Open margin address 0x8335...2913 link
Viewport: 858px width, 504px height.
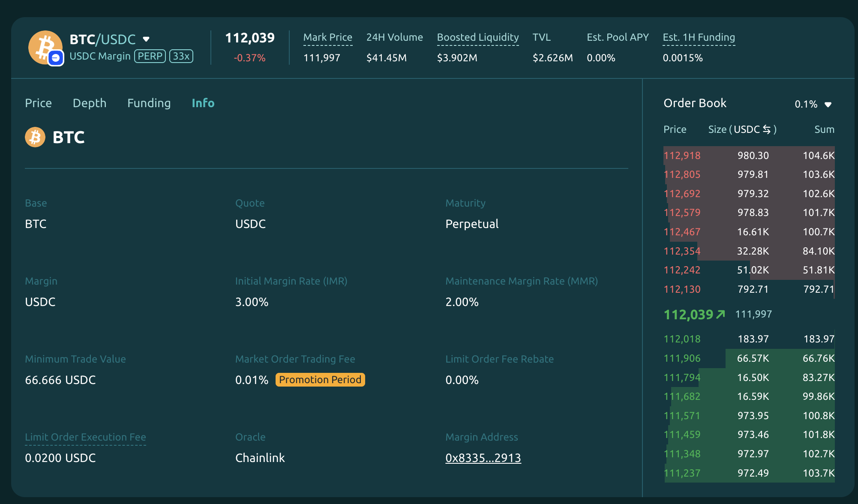click(483, 458)
